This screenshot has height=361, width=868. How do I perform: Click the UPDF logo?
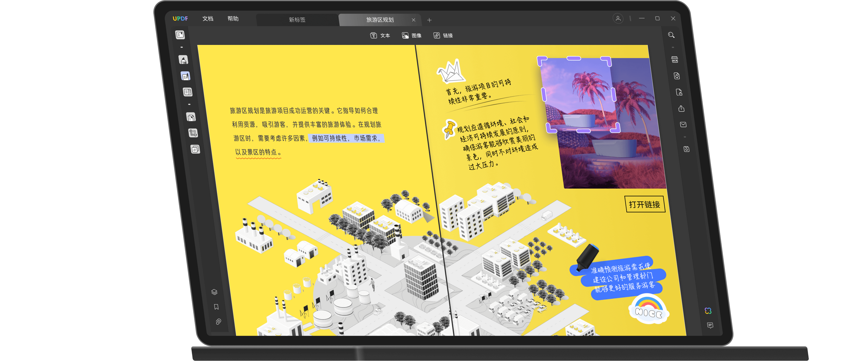(x=180, y=18)
